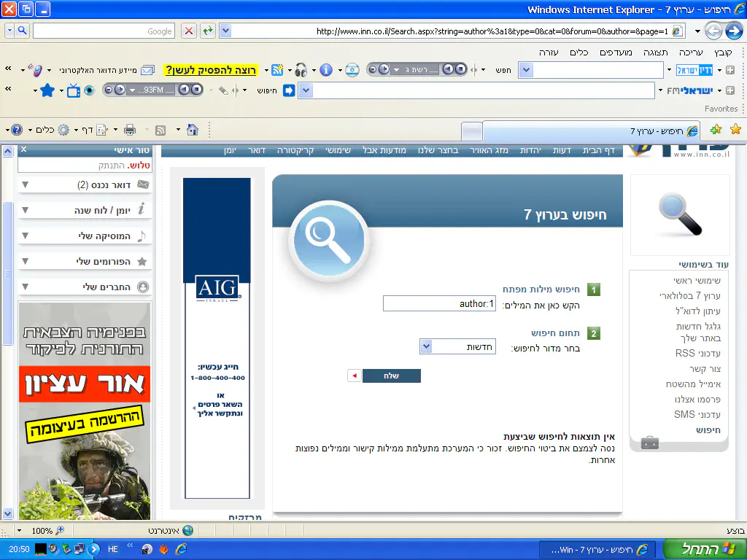Open the מועדפים menu
This screenshot has height=560, width=747.
[x=616, y=52]
